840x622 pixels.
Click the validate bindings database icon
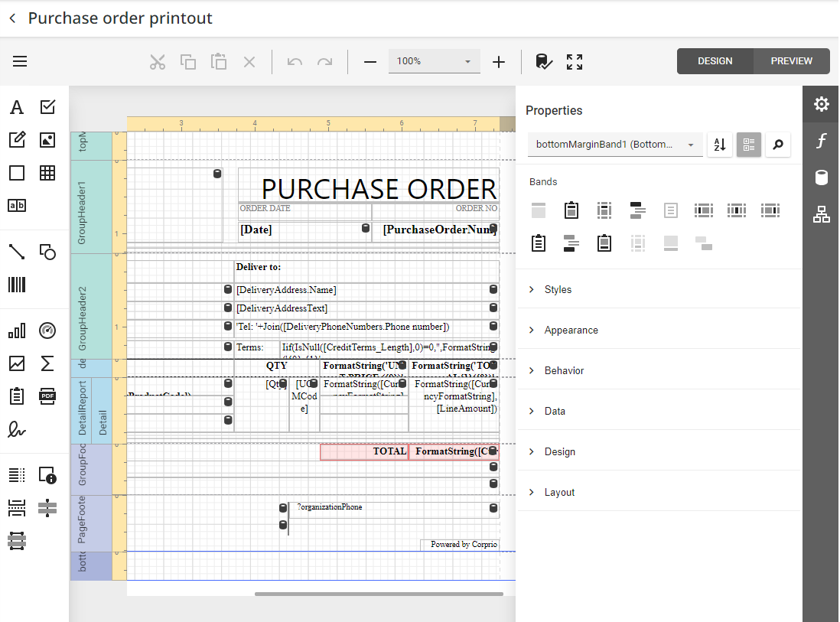(x=544, y=62)
